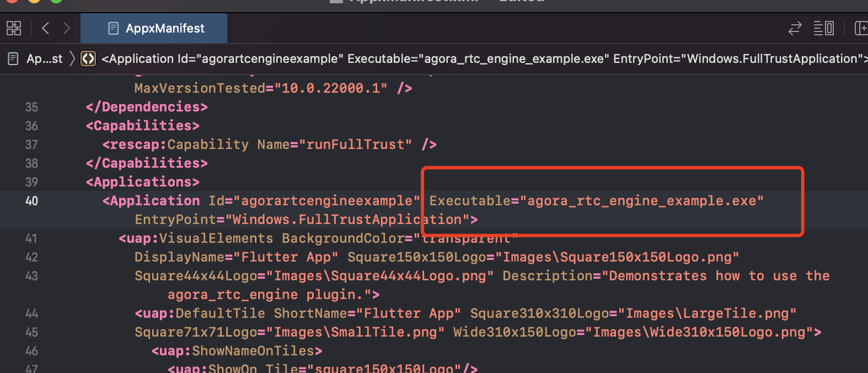
Task: Click the rescap:Capability tag text
Action: pos(175,145)
